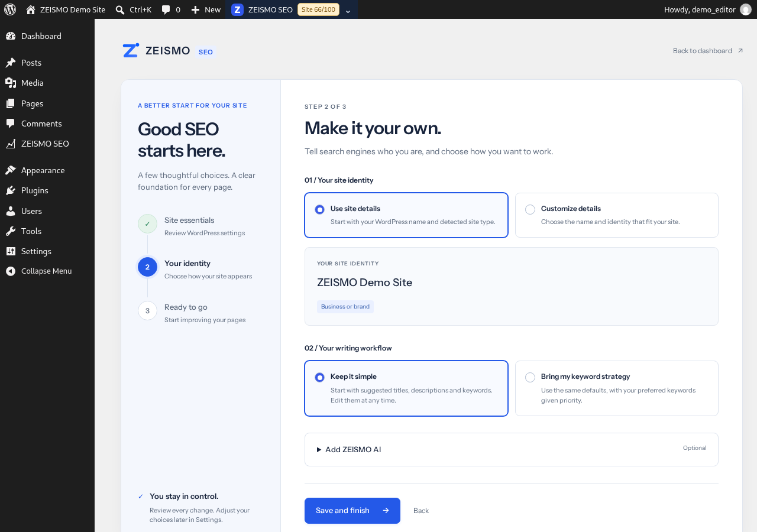
Task: Go to Pages in the admin menu
Action: (47, 103)
